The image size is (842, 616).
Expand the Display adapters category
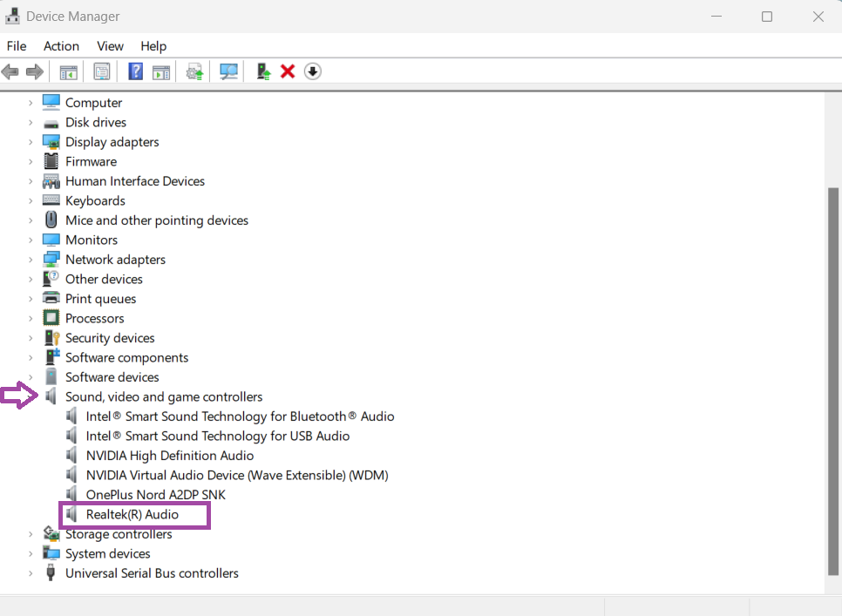coord(31,142)
